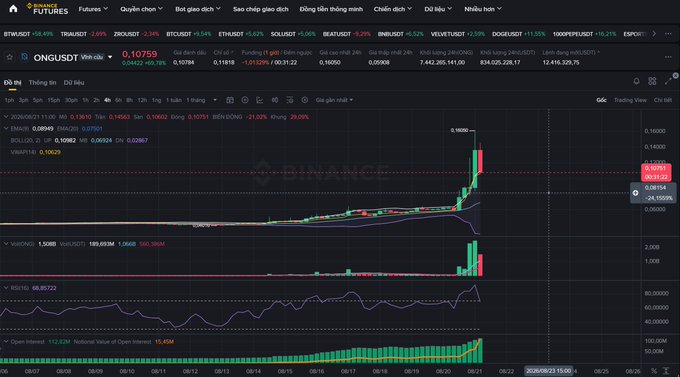Viewport: 680px width, 377px height.
Task: Expand the chart to fullscreen
Action: (x=668, y=82)
